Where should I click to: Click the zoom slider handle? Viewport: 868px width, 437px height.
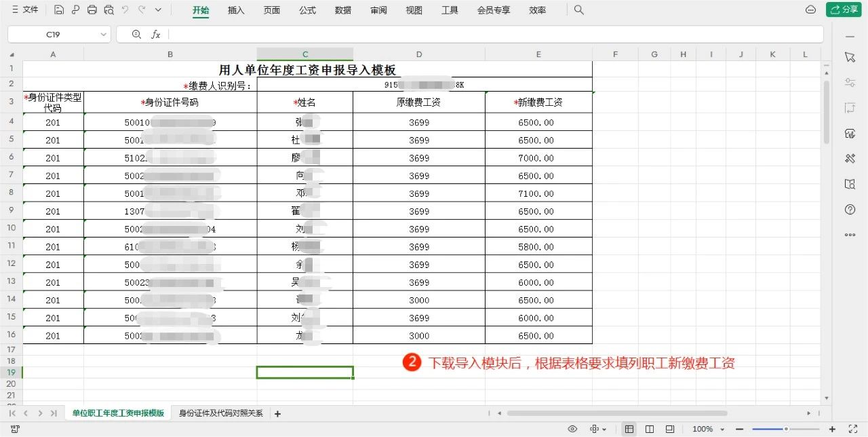[x=786, y=429]
